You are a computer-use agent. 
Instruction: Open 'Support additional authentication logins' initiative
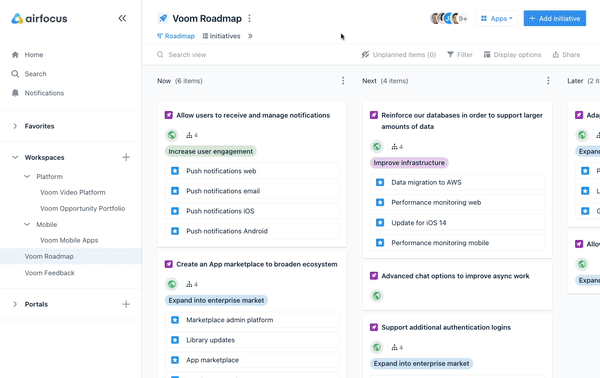point(446,327)
